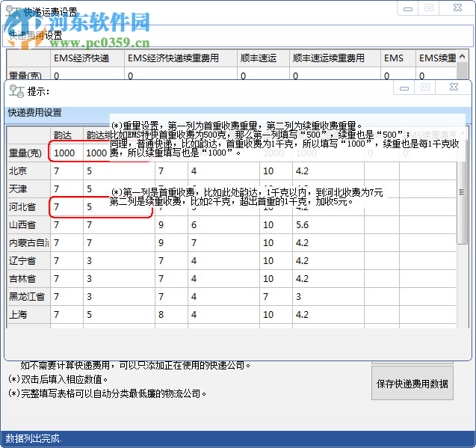Minimize the 快递运费设置 main window
The width and height of the screenshot is (476, 448).
pos(408,8)
